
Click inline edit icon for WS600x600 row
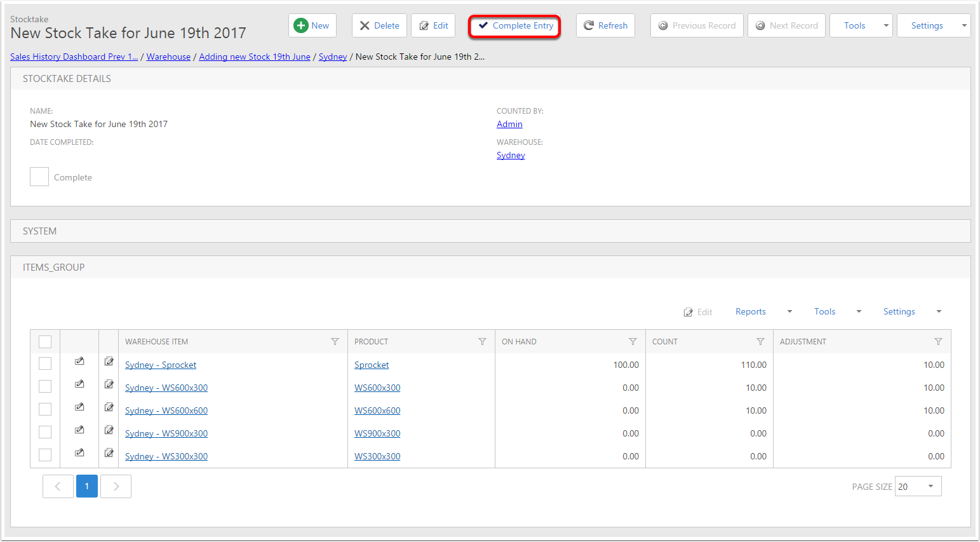(79, 407)
